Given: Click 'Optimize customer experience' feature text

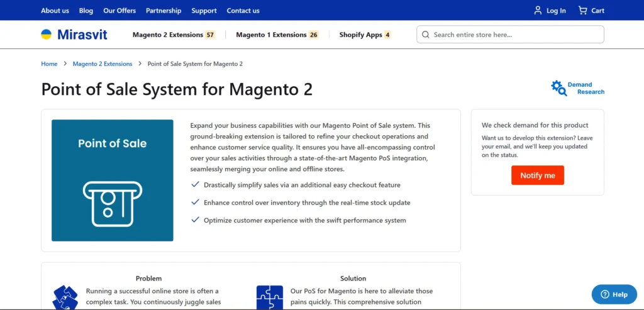Looking at the screenshot, I should [305, 221].
